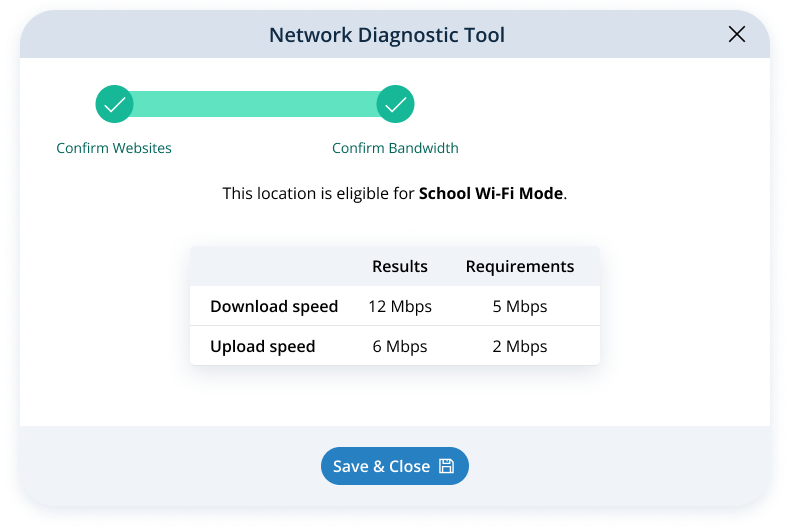This screenshot has width=790, height=531.
Task: Click the Confirm Websites checkmark step
Action: point(114,104)
